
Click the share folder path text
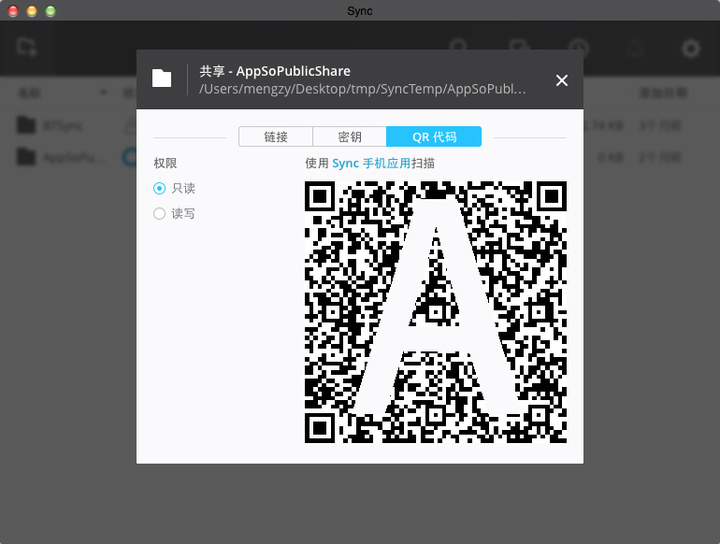[362, 89]
